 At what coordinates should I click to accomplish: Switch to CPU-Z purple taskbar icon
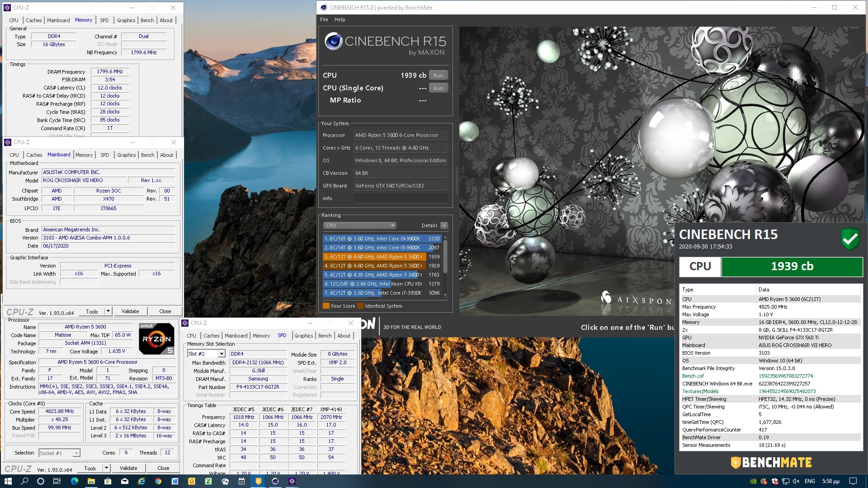(x=292, y=481)
